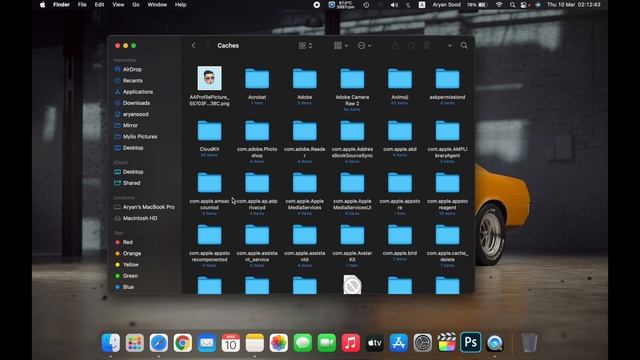Open the Group By dropdown in toolbar
Viewport: 640px width, 360px height.
pyautogui.click(x=341, y=45)
